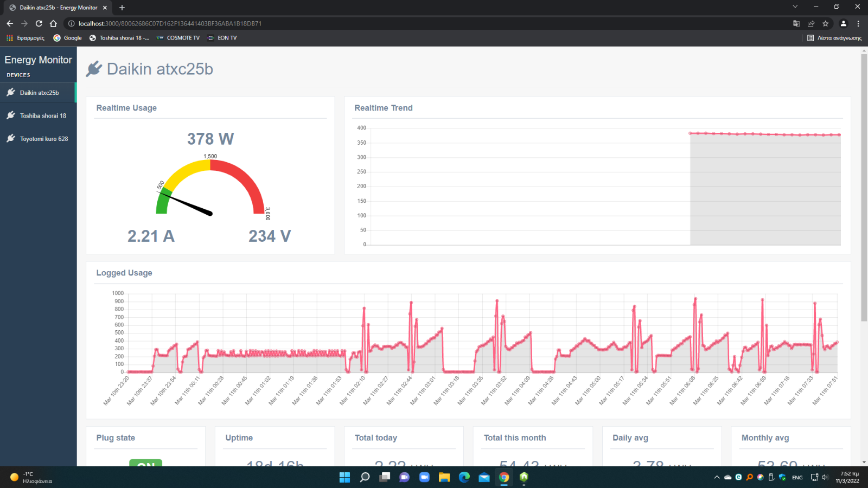Image resolution: width=868 pixels, height=488 pixels.
Task: Open Mail app from taskbar
Action: pyautogui.click(x=484, y=477)
